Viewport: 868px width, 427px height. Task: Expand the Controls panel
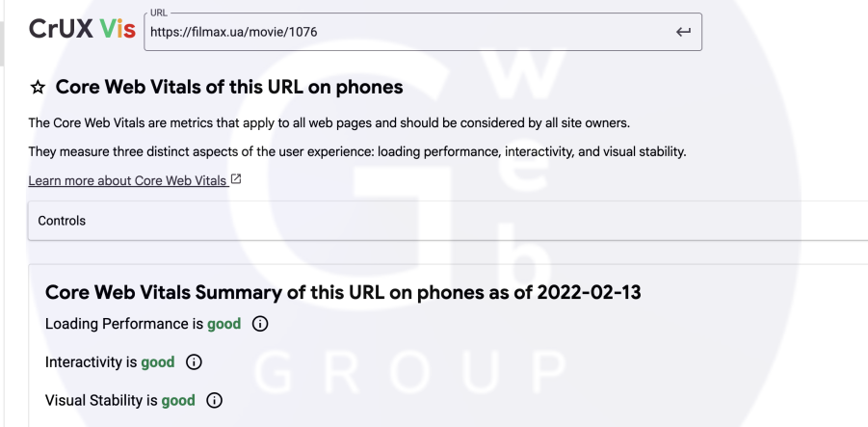[x=62, y=221]
